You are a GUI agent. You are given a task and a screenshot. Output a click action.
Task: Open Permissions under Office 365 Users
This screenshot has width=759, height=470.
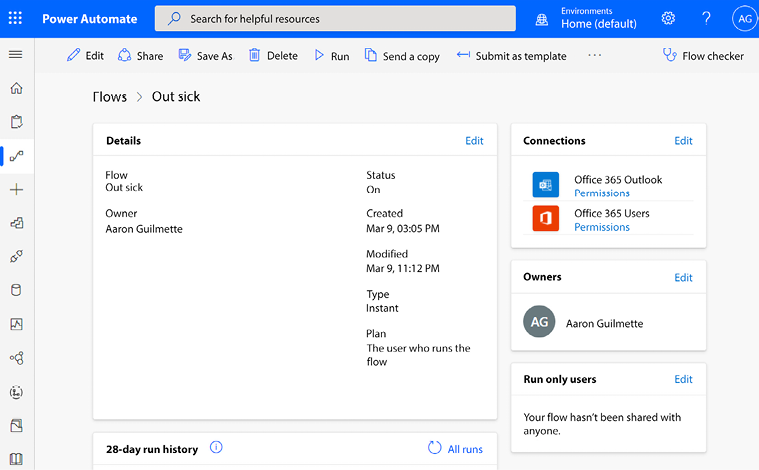[x=602, y=227]
